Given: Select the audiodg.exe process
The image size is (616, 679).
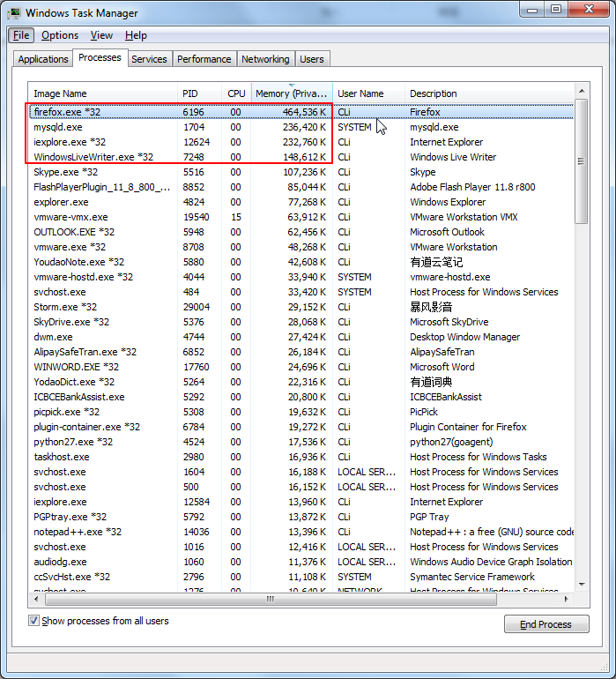Looking at the screenshot, I should point(301,562).
